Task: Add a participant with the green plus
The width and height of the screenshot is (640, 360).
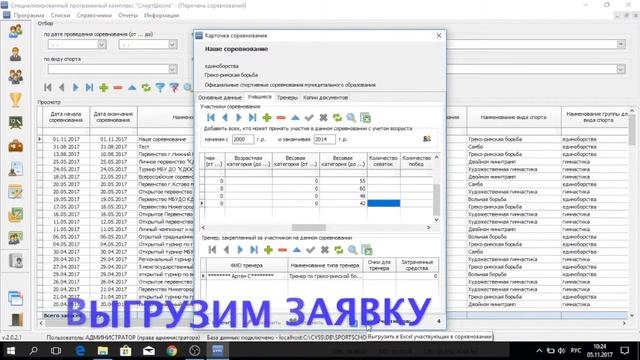Action: [267, 118]
